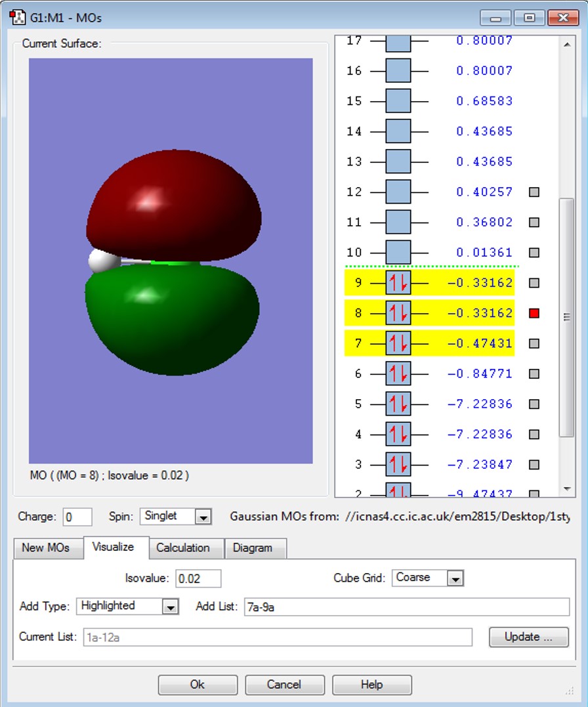
Task: Close the G1:M1 MOs window
Action: (x=563, y=18)
